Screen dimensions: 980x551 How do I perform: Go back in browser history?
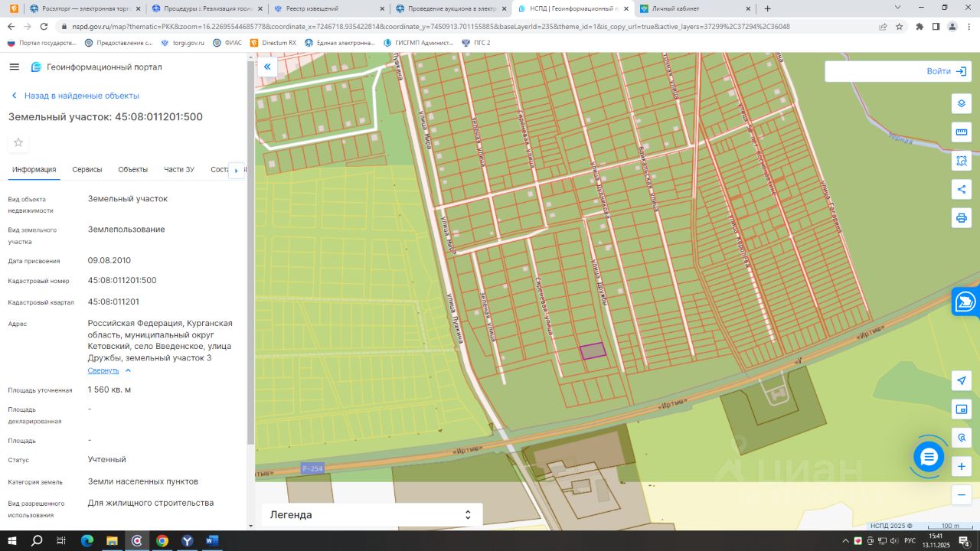(11, 26)
